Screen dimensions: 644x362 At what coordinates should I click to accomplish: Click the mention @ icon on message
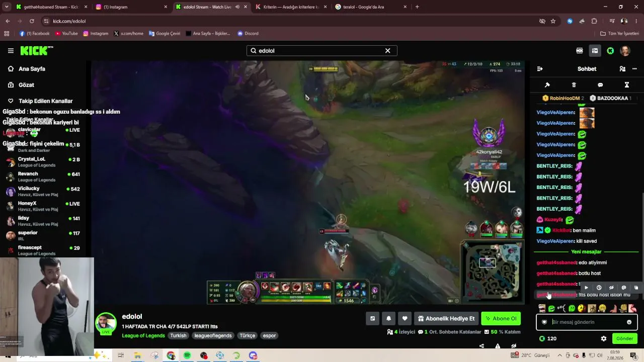tap(624, 288)
